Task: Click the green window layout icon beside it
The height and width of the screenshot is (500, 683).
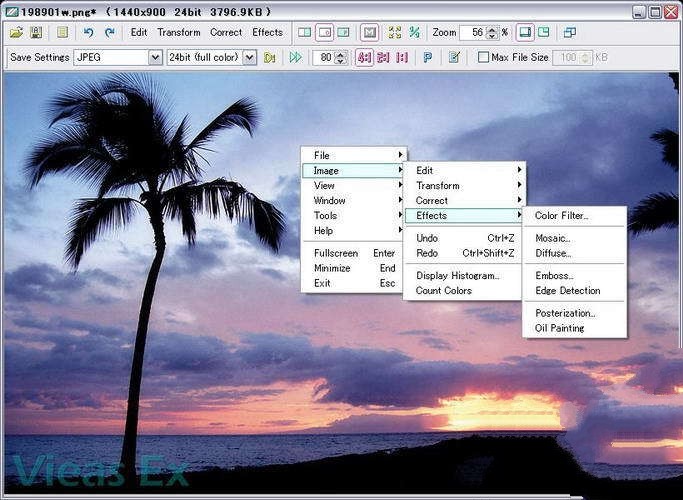Action: [544, 32]
